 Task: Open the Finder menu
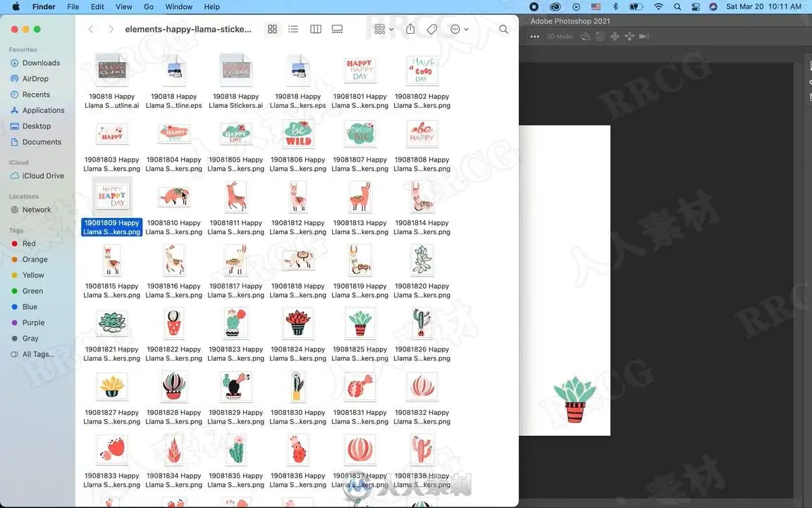[44, 7]
